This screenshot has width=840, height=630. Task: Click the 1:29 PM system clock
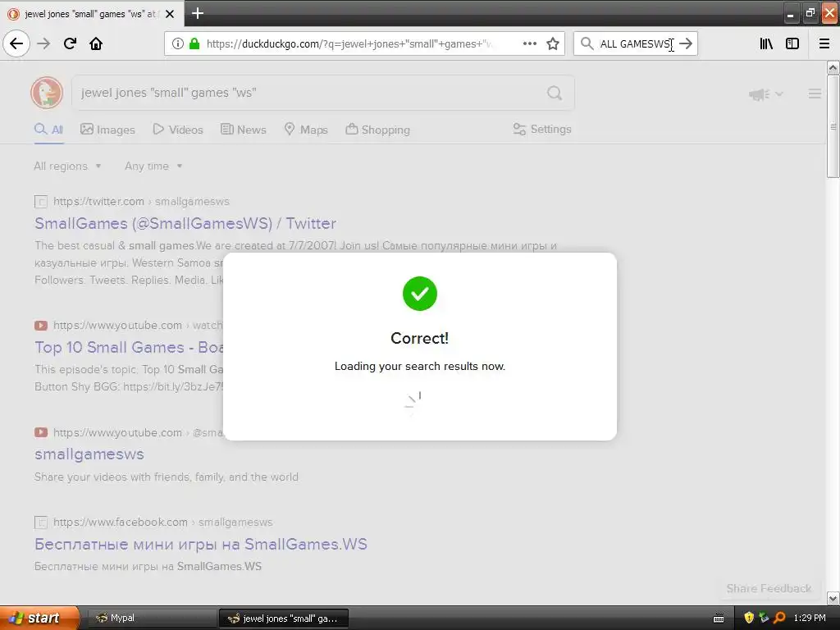(x=810, y=618)
